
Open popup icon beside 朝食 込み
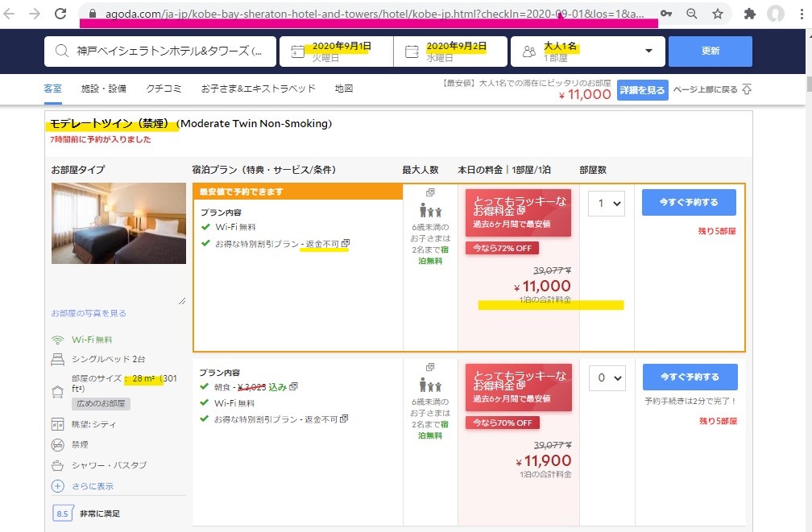coord(293,386)
